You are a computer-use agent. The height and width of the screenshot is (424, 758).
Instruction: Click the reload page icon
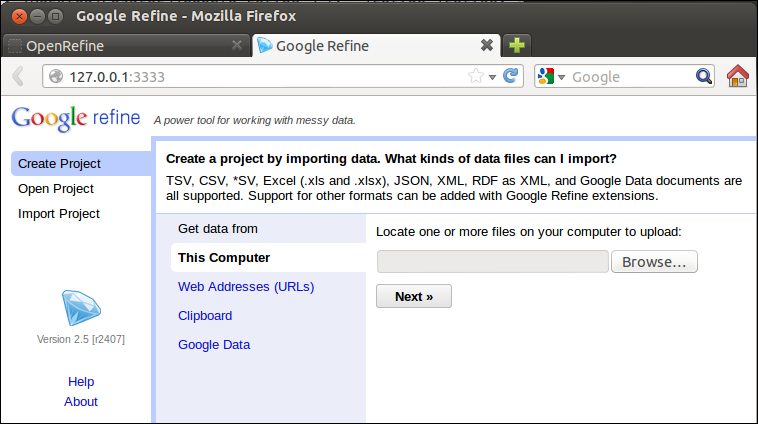pos(510,76)
